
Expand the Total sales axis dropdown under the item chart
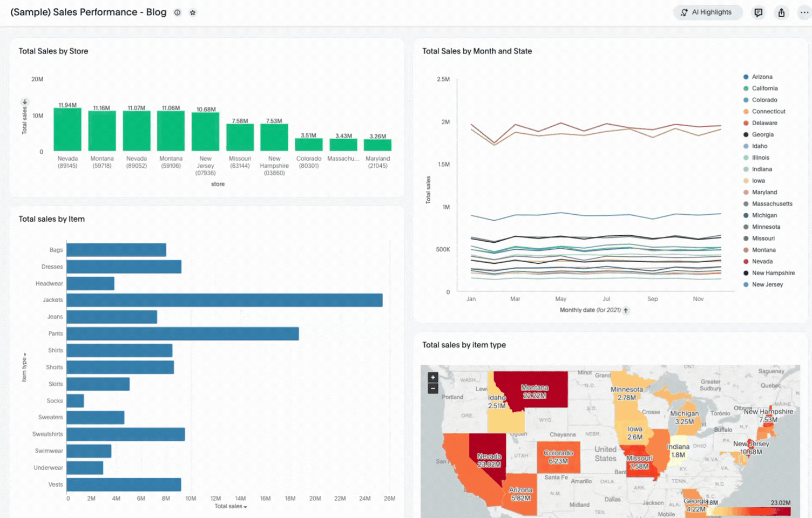pos(231,507)
